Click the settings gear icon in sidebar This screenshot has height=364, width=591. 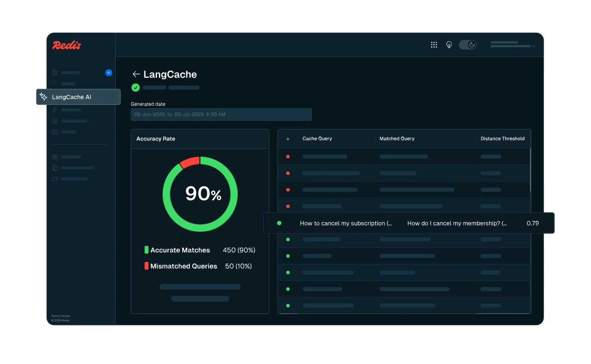point(55,157)
